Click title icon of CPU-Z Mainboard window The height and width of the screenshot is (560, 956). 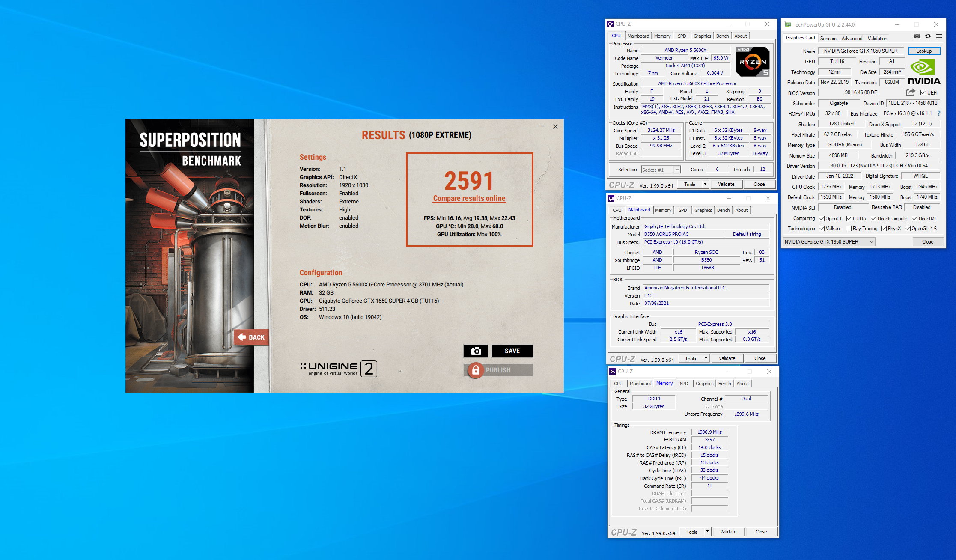[611, 198]
